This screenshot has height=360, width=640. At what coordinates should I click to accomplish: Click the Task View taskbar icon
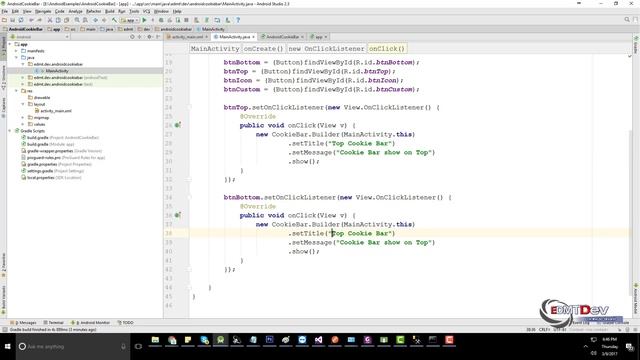(x=138, y=347)
